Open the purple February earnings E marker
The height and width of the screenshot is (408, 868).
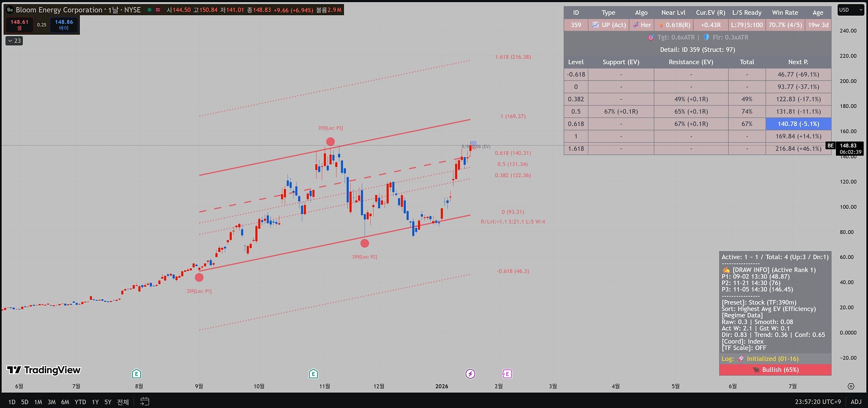[x=507, y=374]
